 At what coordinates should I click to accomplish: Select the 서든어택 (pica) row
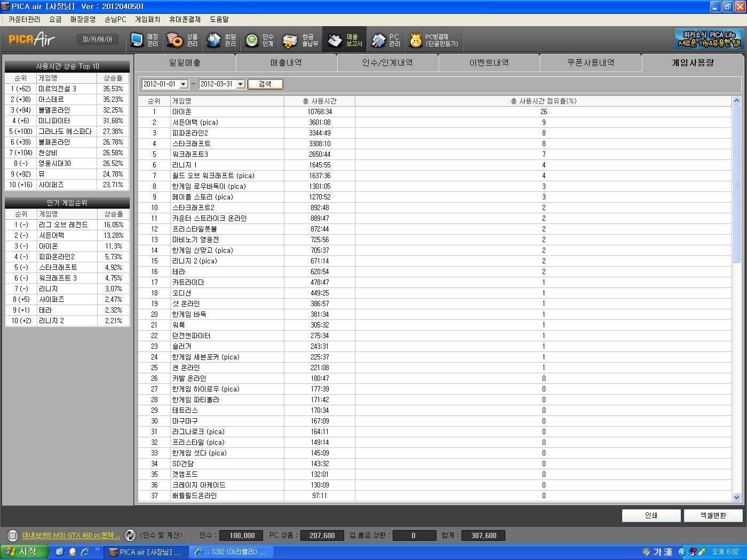coord(435,122)
